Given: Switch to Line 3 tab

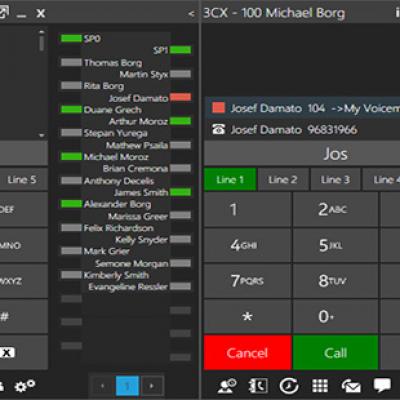Looking at the screenshot, I should [335, 180].
